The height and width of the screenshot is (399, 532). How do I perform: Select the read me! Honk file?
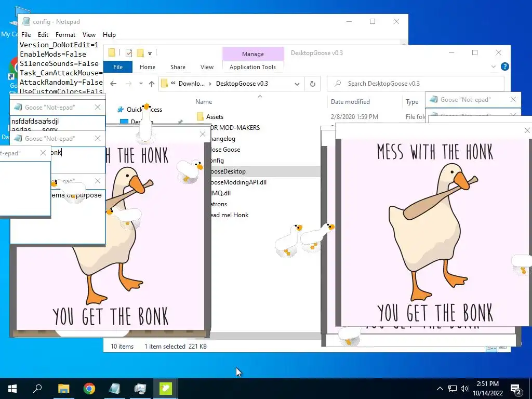[230, 215]
